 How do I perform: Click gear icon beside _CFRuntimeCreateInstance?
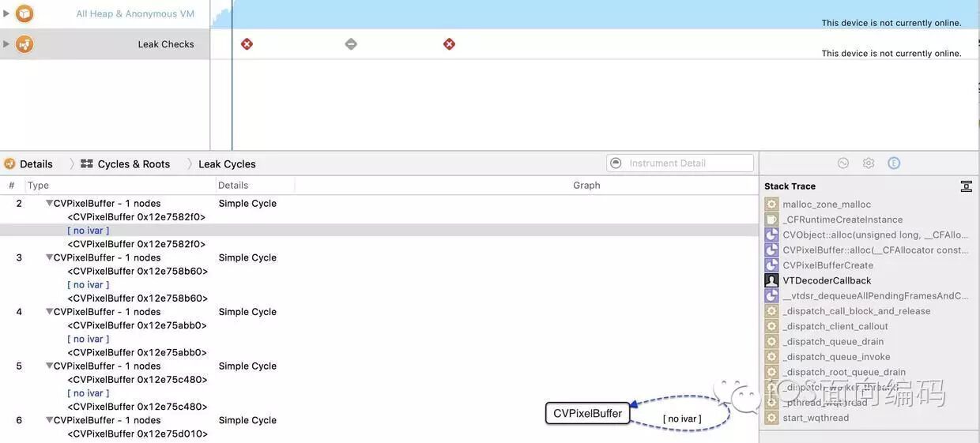pyautogui.click(x=772, y=220)
